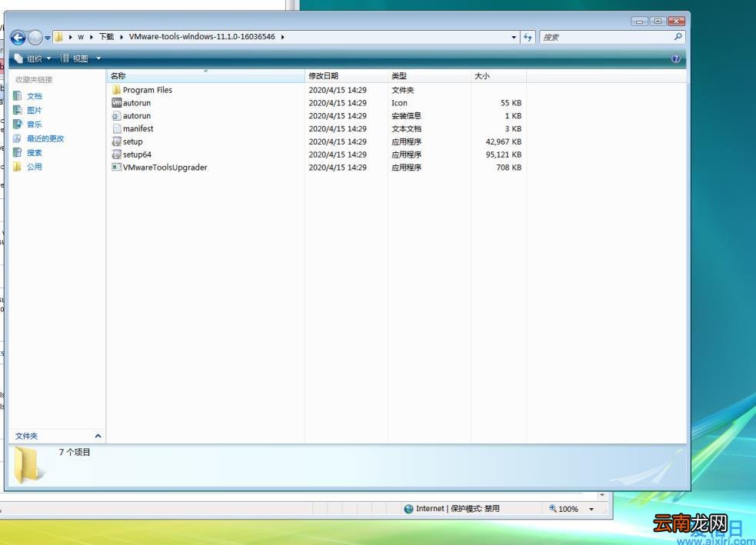The height and width of the screenshot is (545, 756).
Task: Select the VMwareToolsUpgrader application icon
Action: point(116,168)
